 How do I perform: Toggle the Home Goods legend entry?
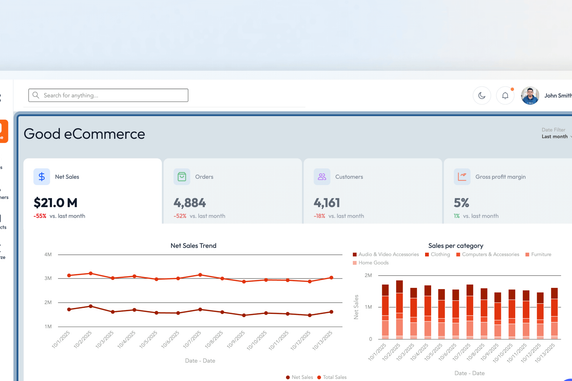coord(371,263)
